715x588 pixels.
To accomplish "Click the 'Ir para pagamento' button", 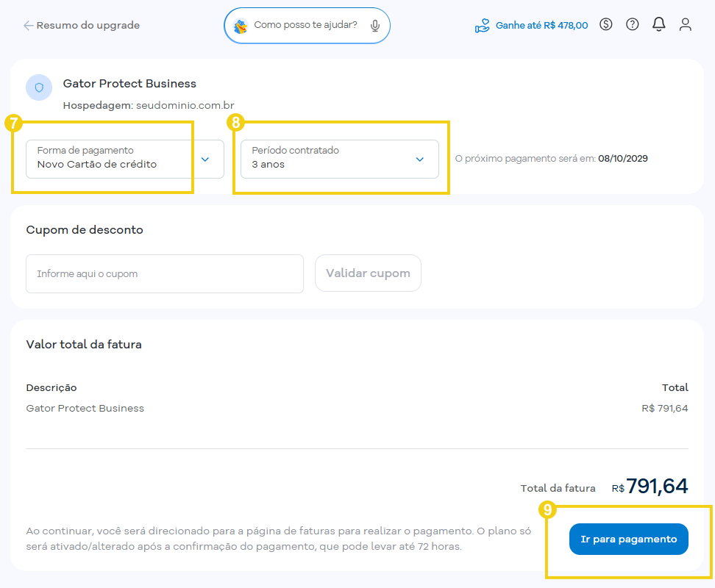I will tap(628, 539).
